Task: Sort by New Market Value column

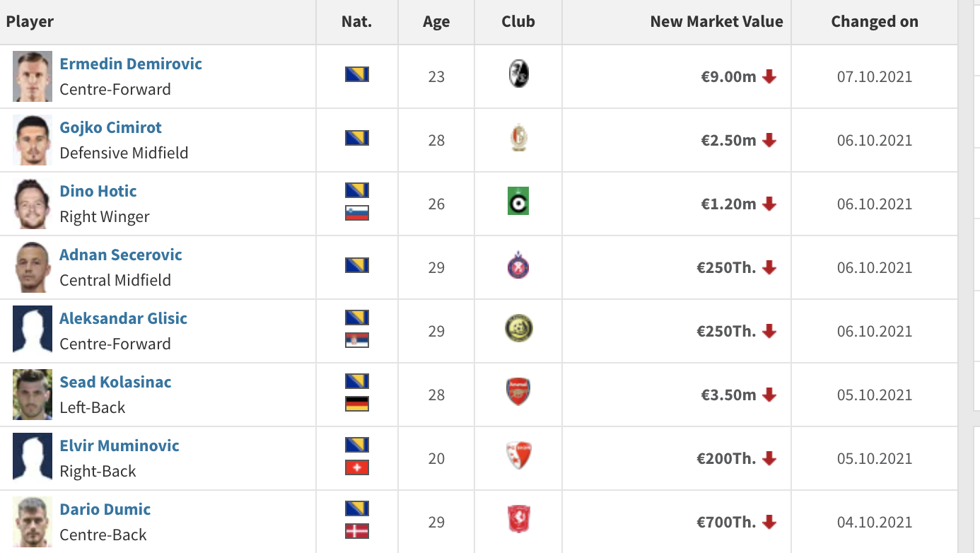Action: 716,22
